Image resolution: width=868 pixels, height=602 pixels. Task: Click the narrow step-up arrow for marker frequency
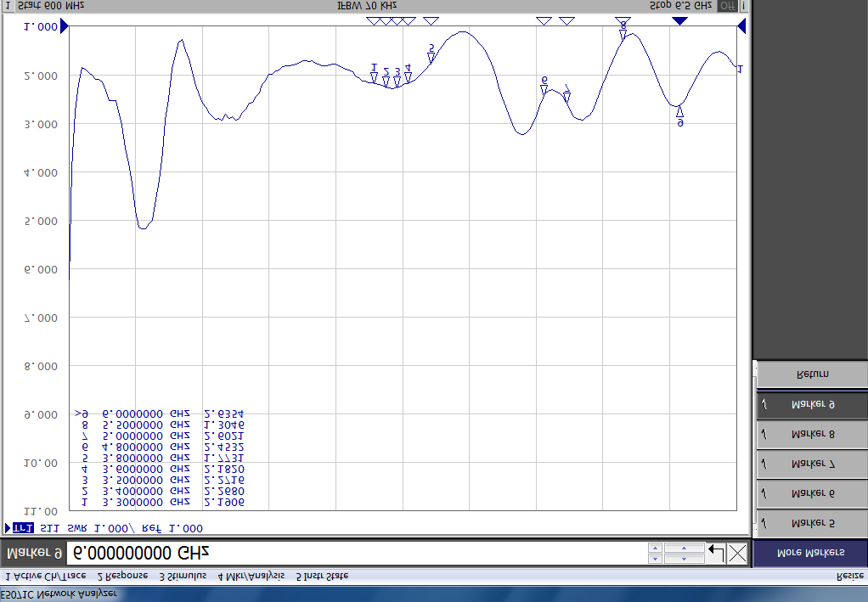point(655,559)
